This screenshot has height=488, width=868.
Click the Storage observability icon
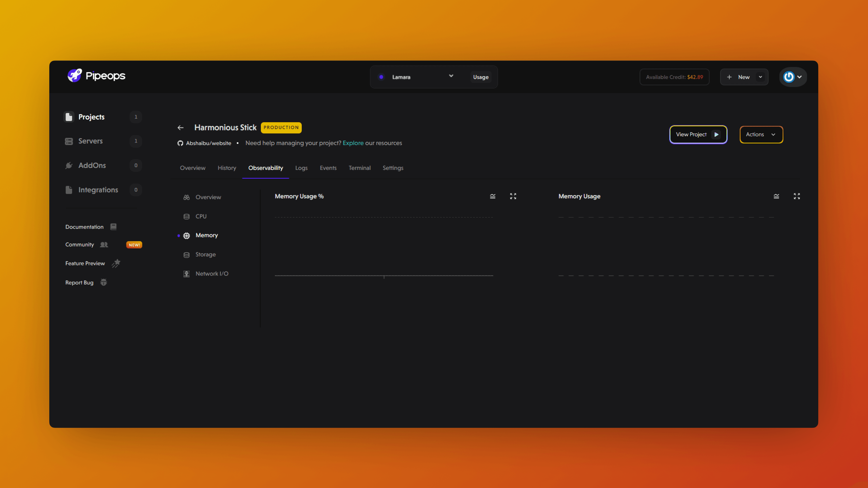[186, 254]
